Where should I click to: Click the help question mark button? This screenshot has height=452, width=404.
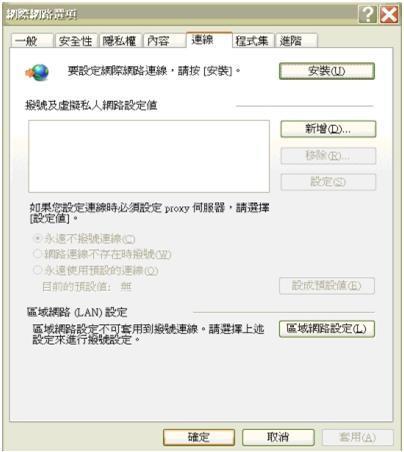[368, 15]
